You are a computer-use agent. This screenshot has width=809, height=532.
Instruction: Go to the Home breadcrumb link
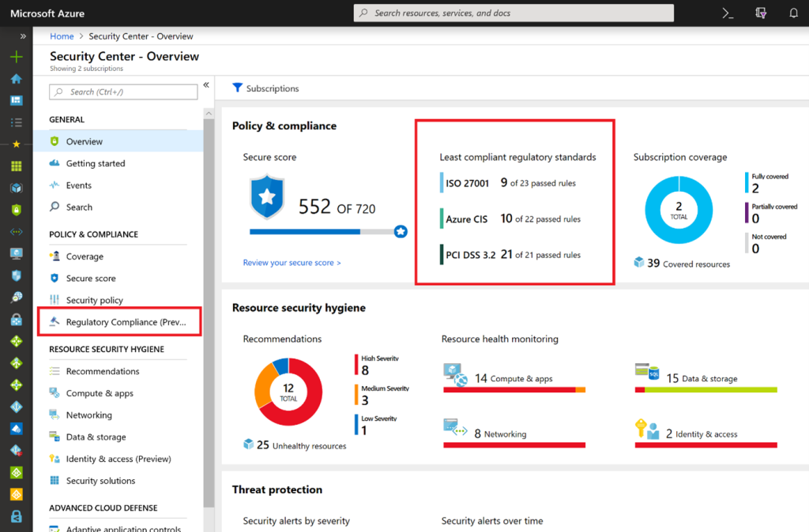(62, 36)
